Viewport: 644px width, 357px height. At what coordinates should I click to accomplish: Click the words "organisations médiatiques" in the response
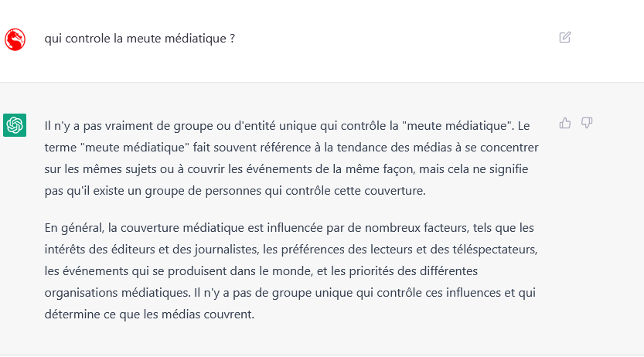click(118, 293)
